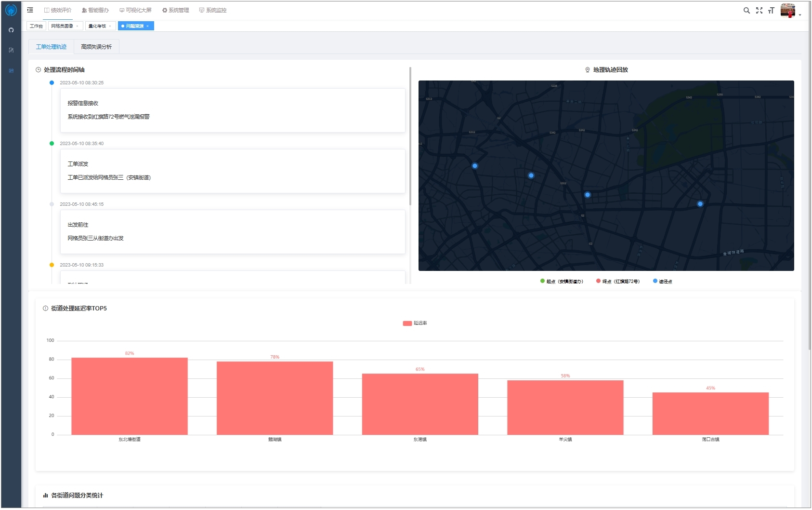Close the 问题溯源 page tab
Screen dimensions: 812x510
pyautogui.click(x=147, y=26)
